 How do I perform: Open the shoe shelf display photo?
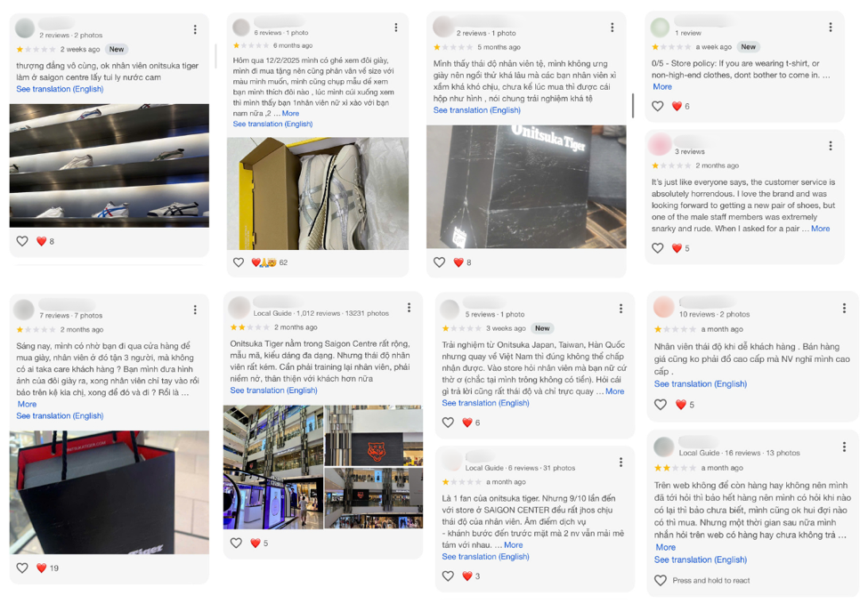(109, 165)
